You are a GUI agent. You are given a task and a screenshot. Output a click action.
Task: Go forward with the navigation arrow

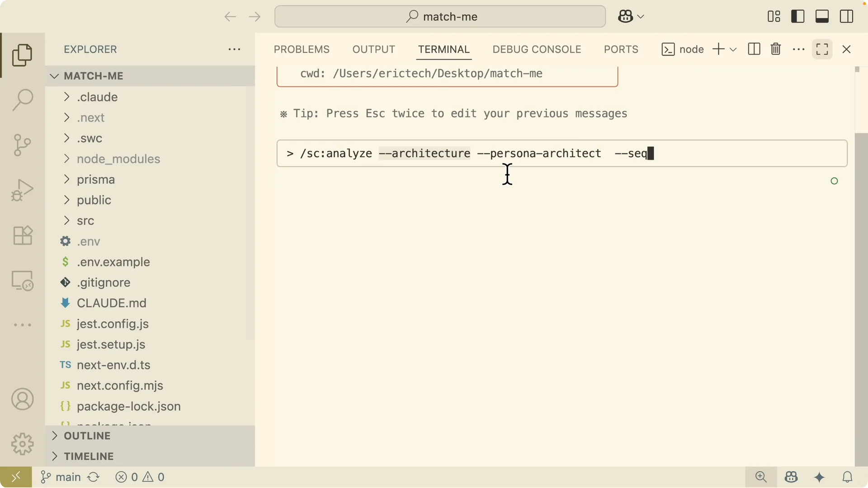[x=255, y=17]
